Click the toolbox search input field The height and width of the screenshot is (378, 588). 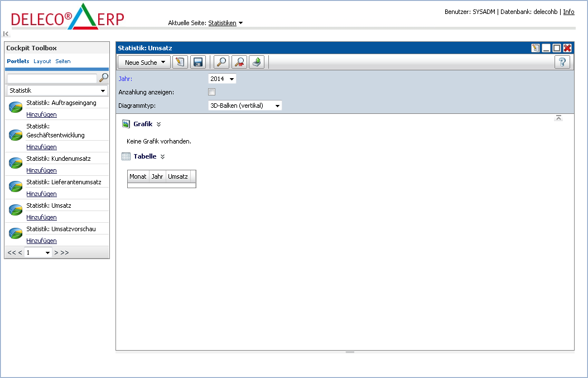pos(52,79)
